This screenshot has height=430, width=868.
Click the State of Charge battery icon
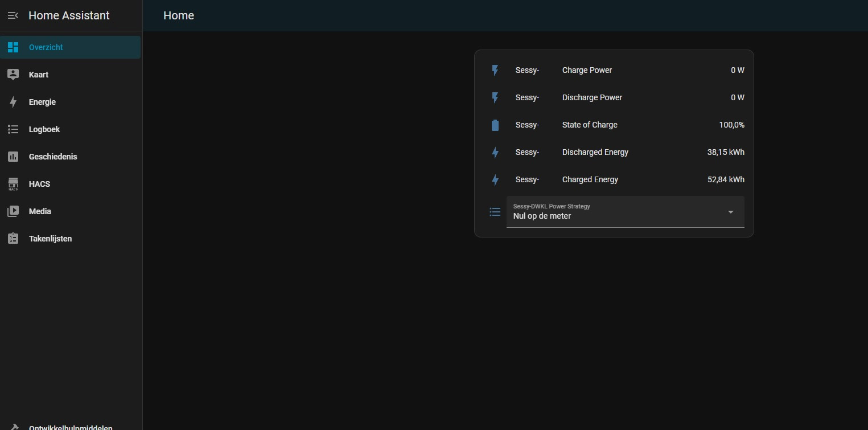[495, 125]
